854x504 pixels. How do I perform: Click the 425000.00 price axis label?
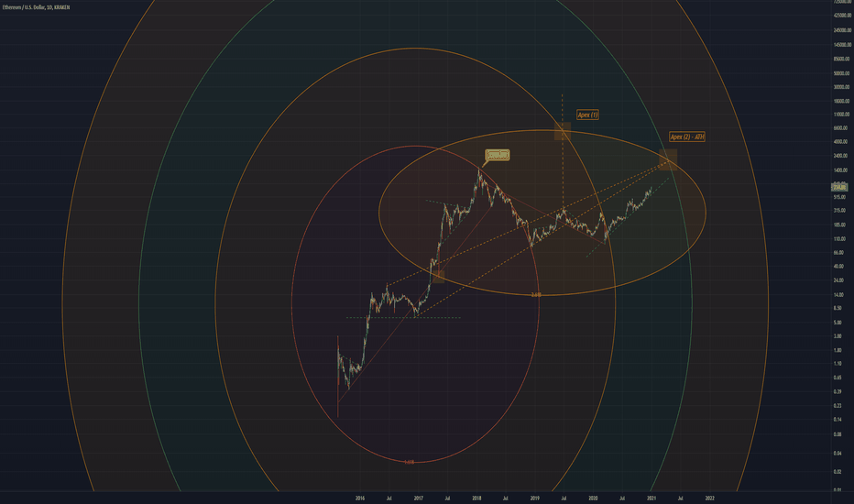842,16
